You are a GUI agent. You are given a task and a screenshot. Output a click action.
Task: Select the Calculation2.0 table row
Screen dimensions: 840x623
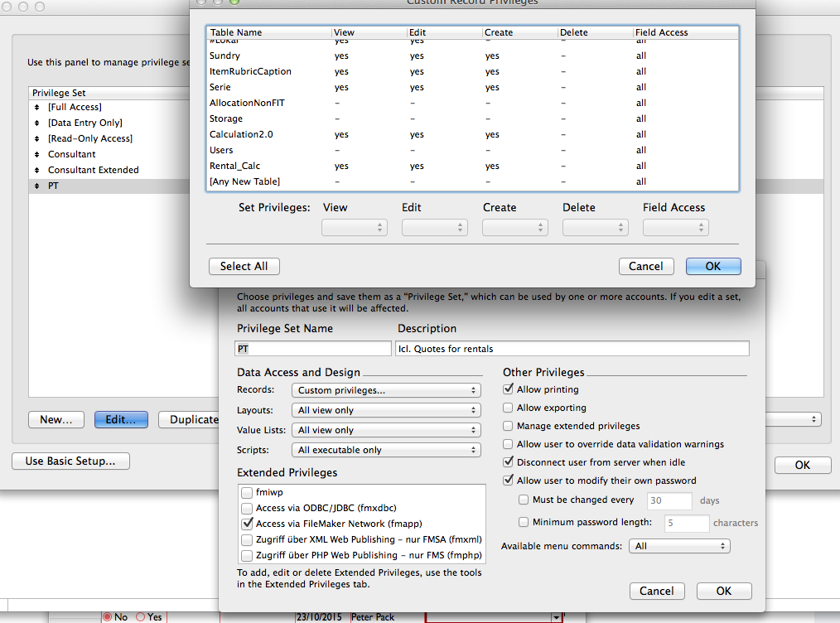coord(472,134)
